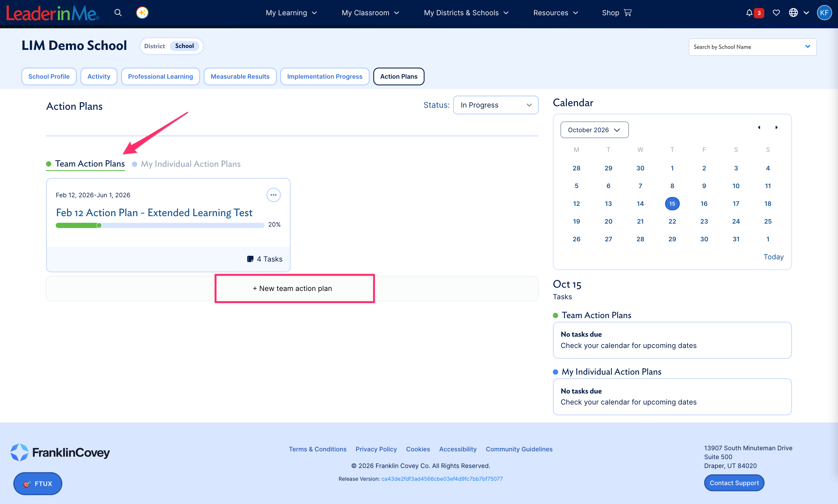
Task: Click Today in the calendar
Action: [773, 257]
